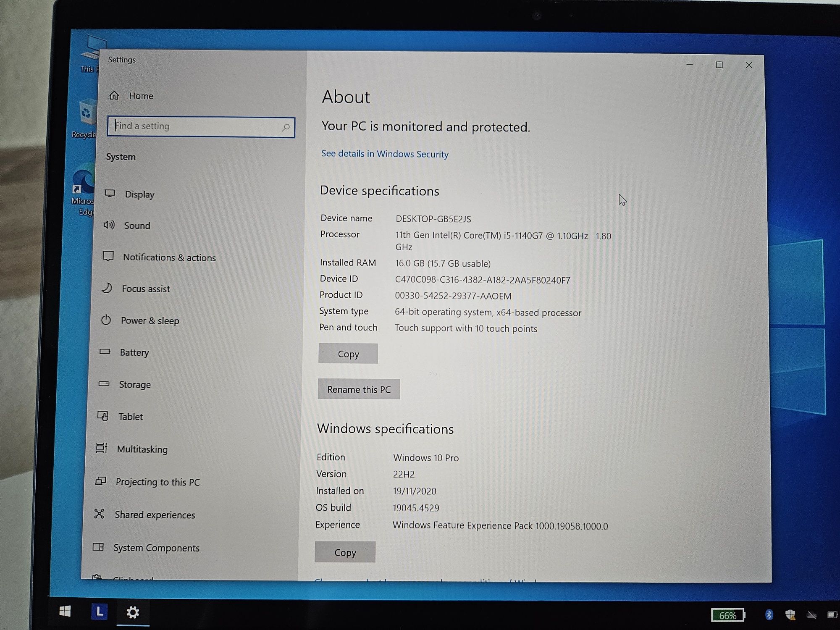Screen dimensions: 840x630
Task: Click the Bluetooth tray icon
Action: [769, 615]
